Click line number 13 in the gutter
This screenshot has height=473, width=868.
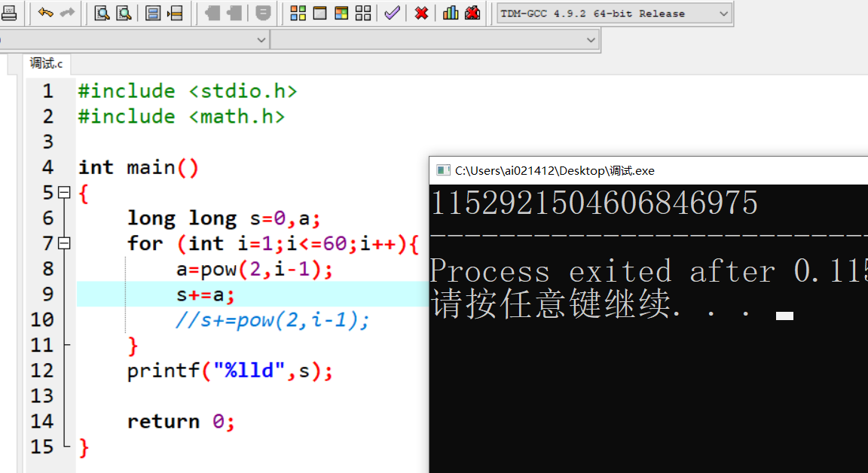[x=42, y=396]
